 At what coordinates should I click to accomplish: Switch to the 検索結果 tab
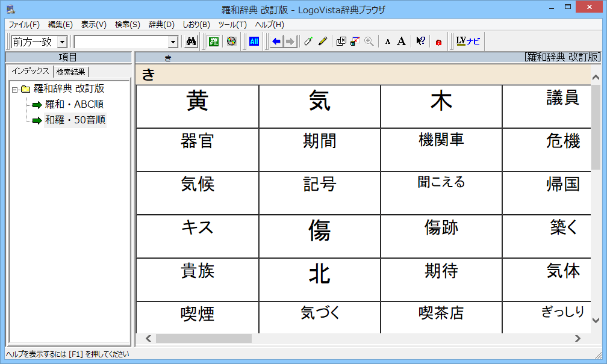(x=70, y=72)
